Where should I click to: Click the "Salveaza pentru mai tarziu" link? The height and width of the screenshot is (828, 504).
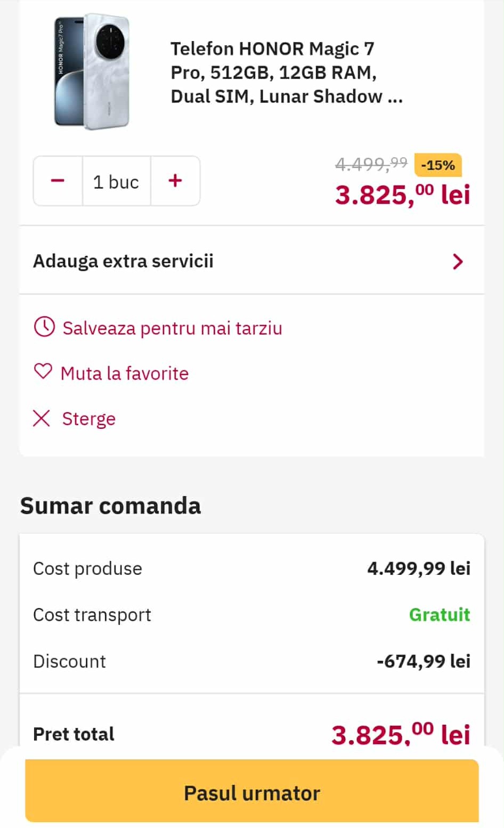(172, 328)
